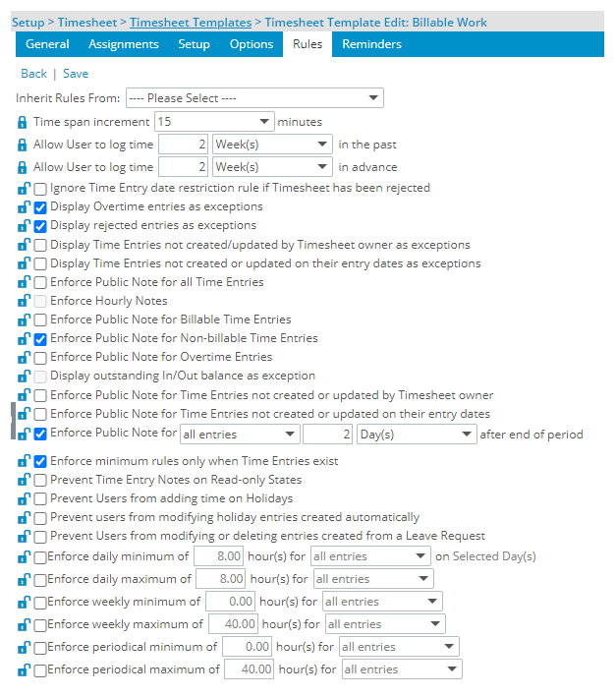Follow the Timesheet Templates breadcrumb link
616x697 pixels.
[190, 22]
